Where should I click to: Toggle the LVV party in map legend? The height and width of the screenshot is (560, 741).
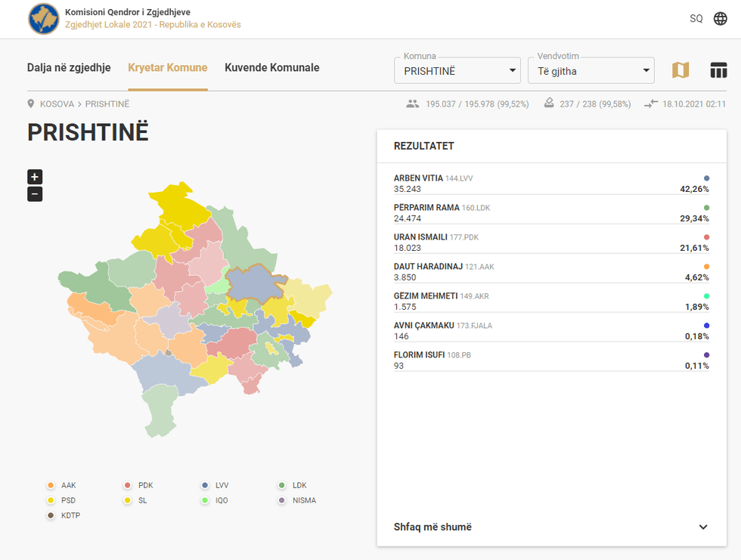pyautogui.click(x=205, y=485)
